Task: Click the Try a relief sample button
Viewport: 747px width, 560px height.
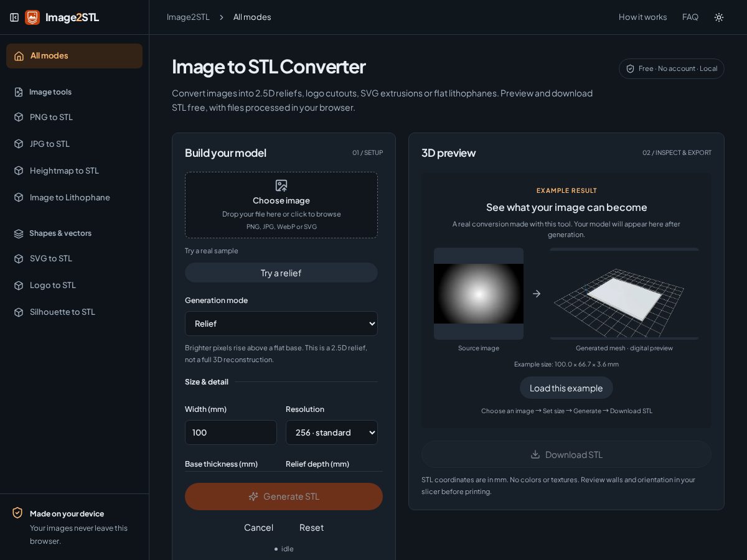Action: [x=281, y=273]
